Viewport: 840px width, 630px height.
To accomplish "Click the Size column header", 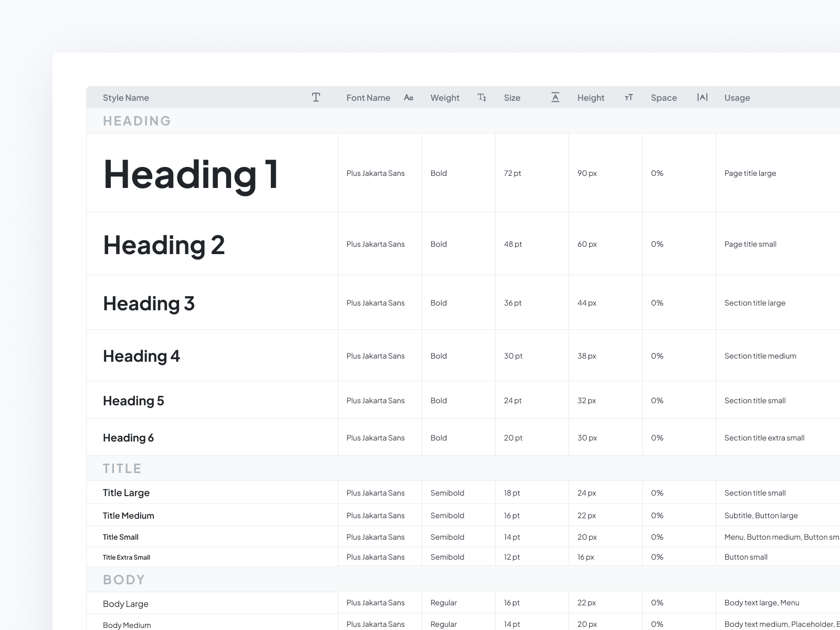I will point(512,98).
